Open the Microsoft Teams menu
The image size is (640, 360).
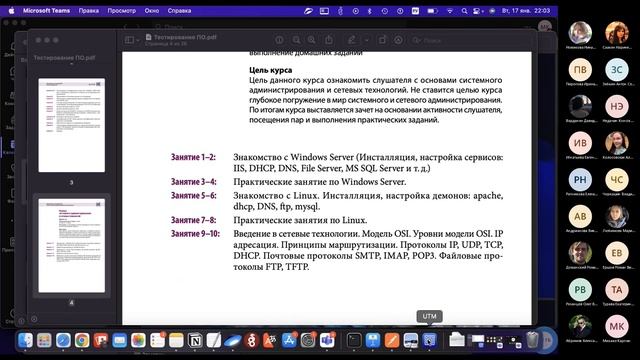click(x=46, y=11)
